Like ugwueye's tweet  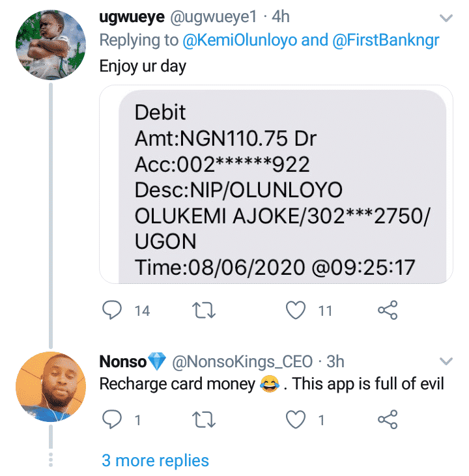(296, 311)
